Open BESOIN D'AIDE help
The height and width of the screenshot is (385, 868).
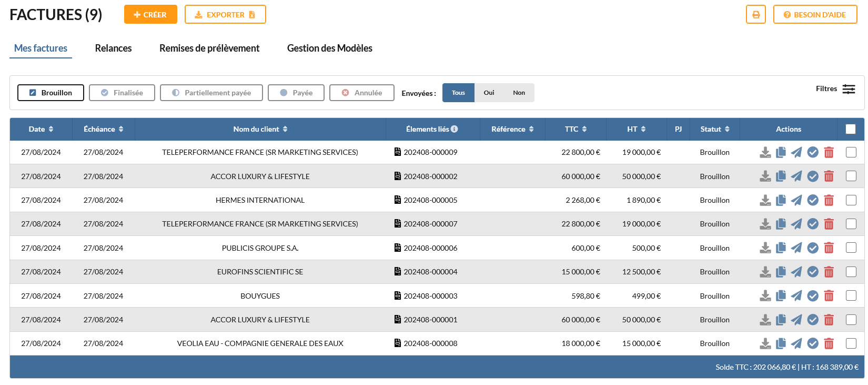(x=815, y=15)
